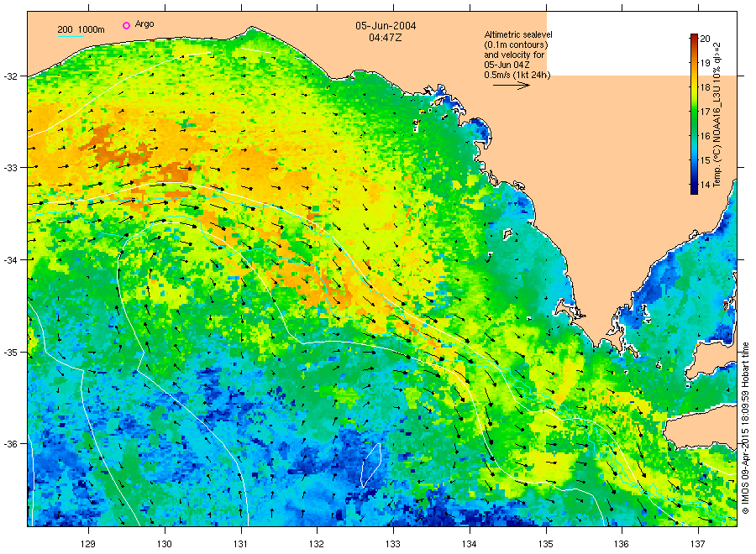This screenshot has width=756, height=554.
Task: Click the '200 1000m' legend text
Action: (81, 29)
